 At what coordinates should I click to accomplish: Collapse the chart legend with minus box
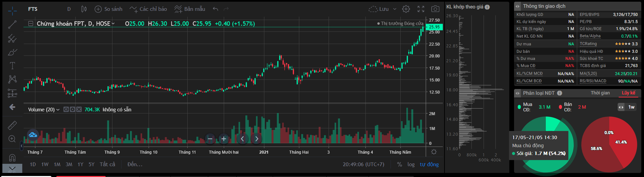coord(31,24)
